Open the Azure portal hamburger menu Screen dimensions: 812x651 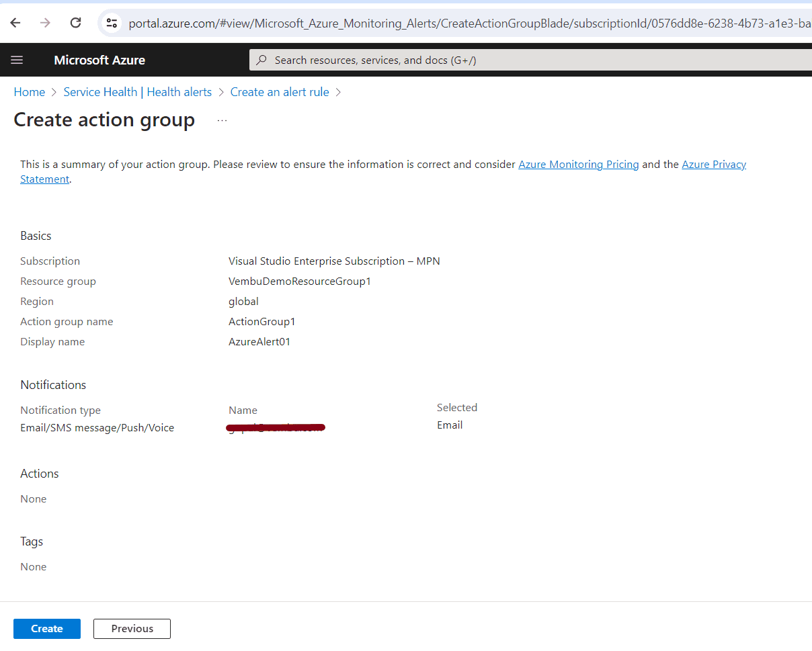pyautogui.click(x=17, y=60)
